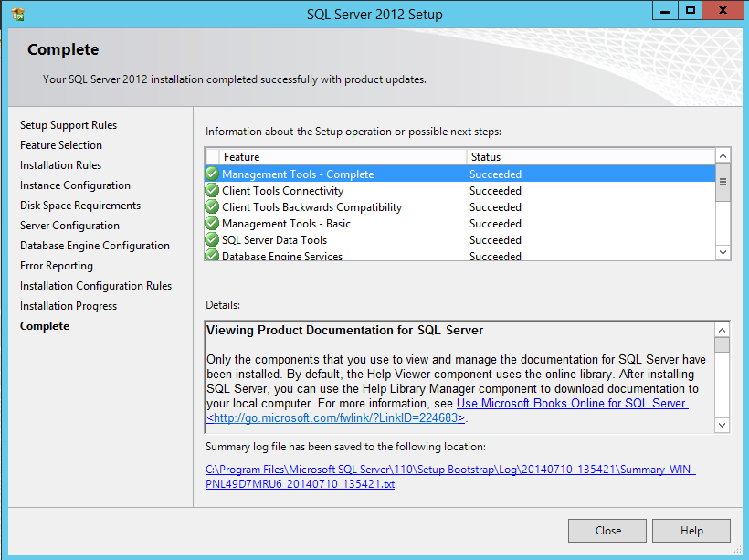749x560 pixels.
Task: Click the Instance Configuration step
Action: (75, 185)
